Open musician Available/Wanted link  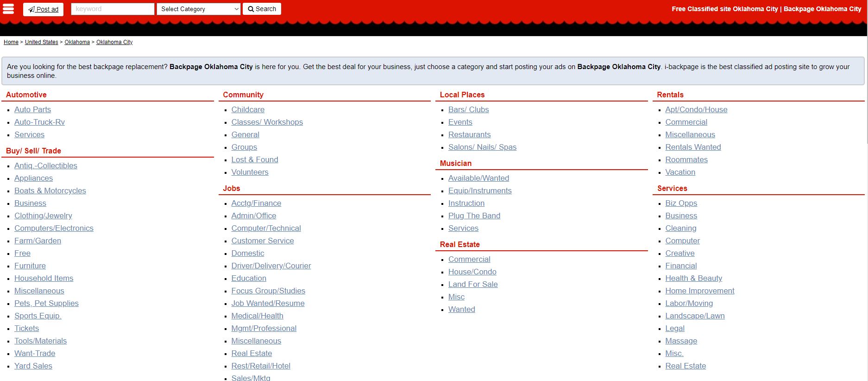479,178
